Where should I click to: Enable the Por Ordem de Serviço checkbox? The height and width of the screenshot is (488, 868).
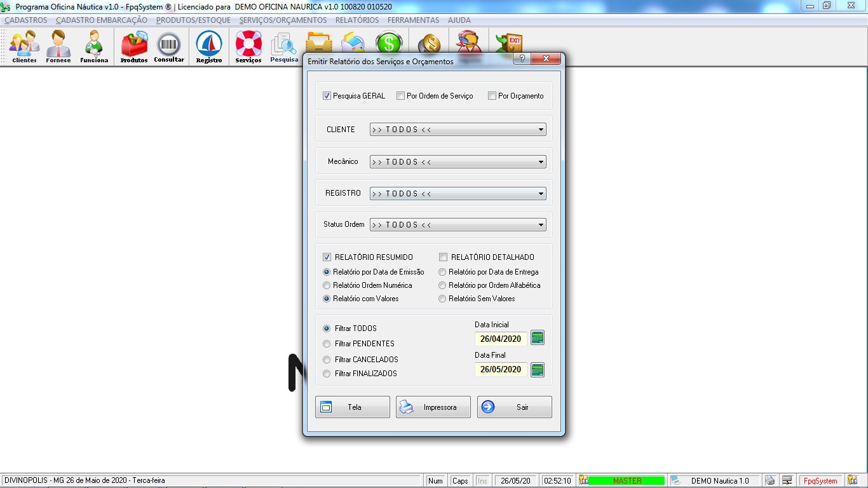400,96
